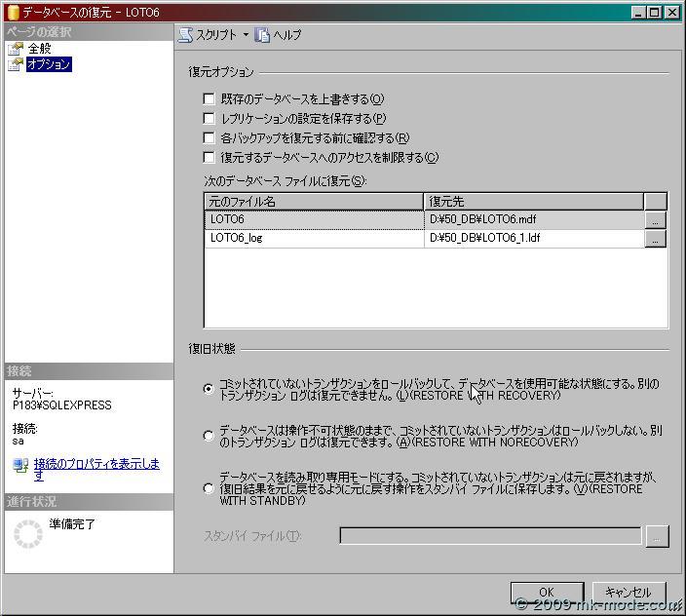The image size is (686, 616).
Task: Browse for LOTO6.mdf restore path
Action: [x=655, y=220]
